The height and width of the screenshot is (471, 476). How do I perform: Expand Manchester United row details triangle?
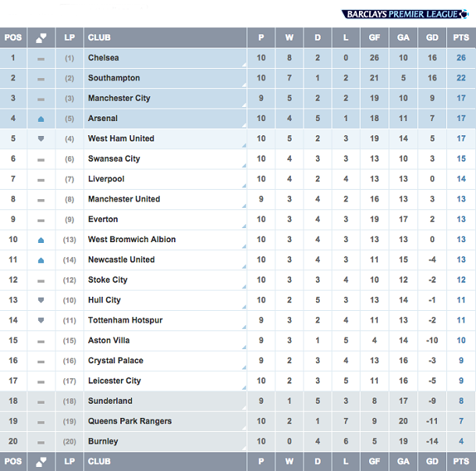244,206
